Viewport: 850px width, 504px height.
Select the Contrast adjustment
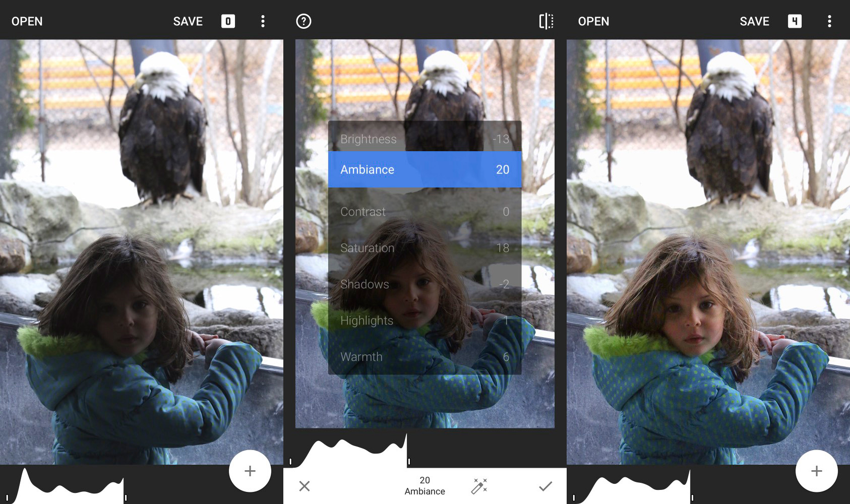[x=424, y=211]
